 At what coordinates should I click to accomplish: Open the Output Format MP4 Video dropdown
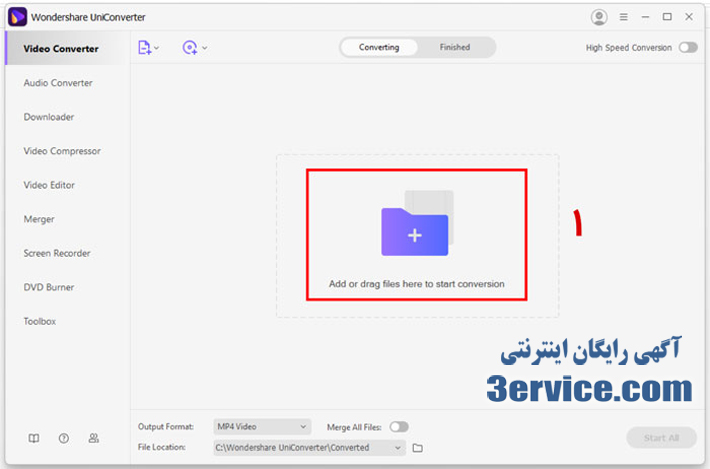coord(262,426)
